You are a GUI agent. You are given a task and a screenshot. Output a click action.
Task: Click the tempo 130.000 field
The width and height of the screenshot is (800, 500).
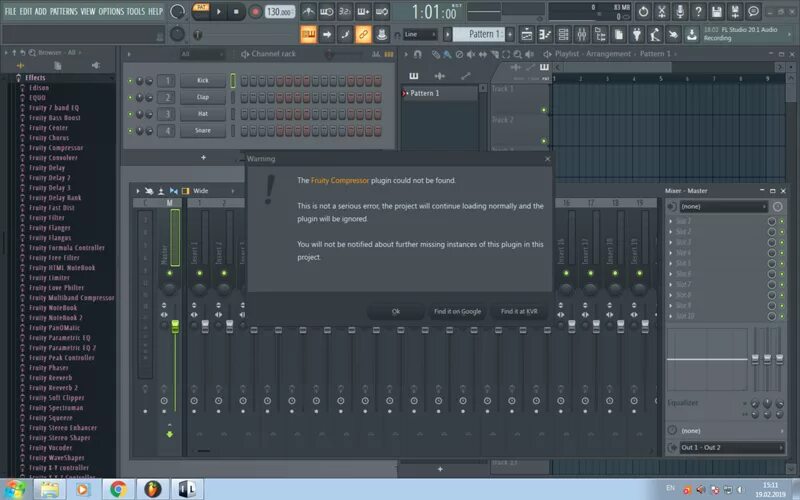click(280, 11)
